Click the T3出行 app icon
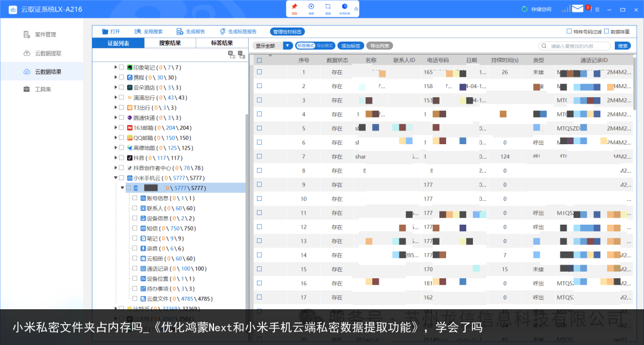The width and height of the screenshot is (644, 345). [130, 107]
